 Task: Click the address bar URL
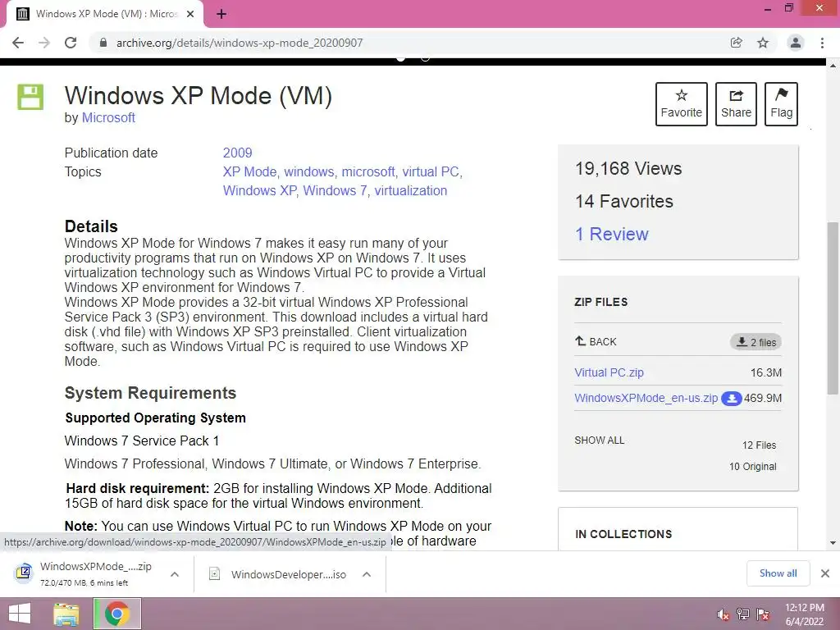pyautogui.click(x=240, y=43)
